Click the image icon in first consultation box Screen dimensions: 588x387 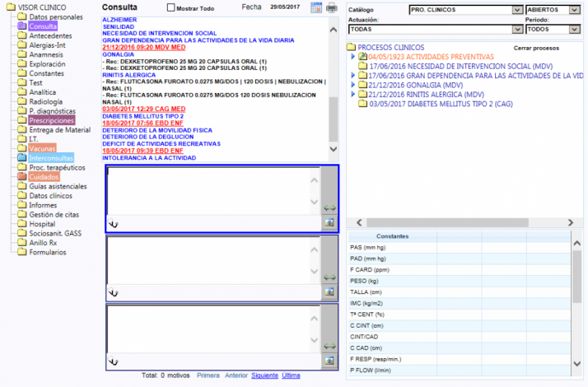tap(329, 223)
